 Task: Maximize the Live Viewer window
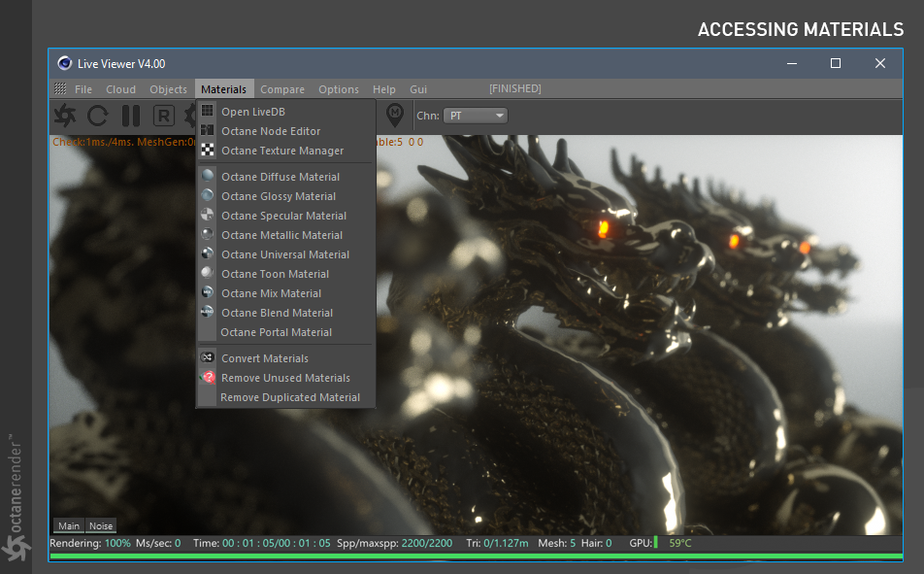tap(836, 63)
